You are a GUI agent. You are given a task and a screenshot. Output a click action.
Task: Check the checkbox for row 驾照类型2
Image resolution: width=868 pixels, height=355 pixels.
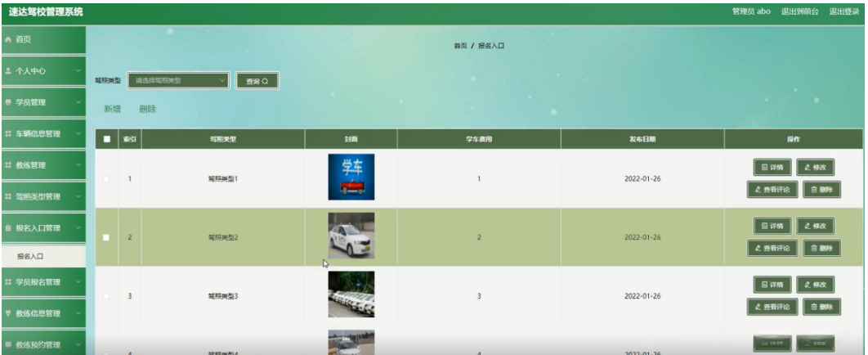(x=107, y=237)
